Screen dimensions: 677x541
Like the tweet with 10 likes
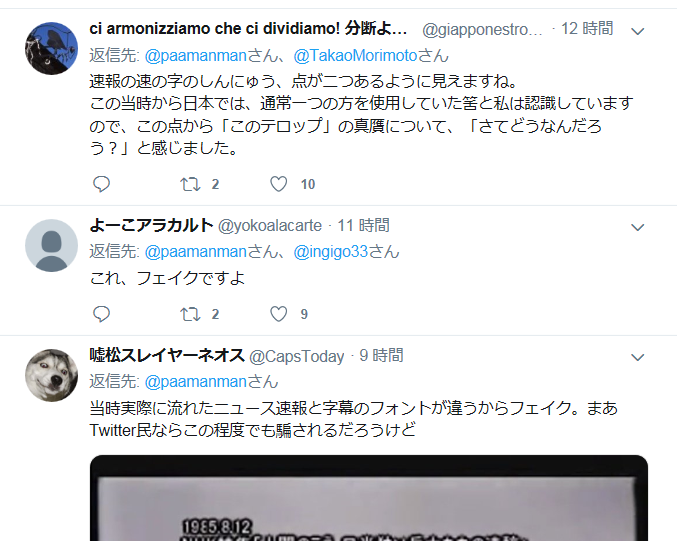tap(278, 184)
